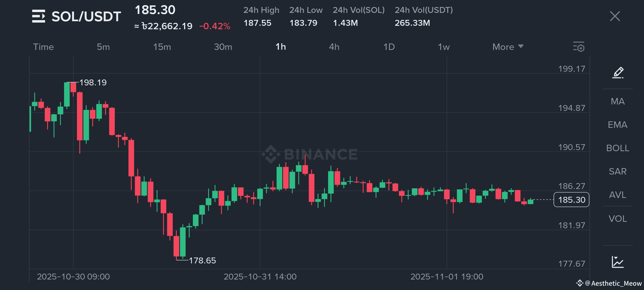Select the 4h interval tab
Viewport: 644px width, 290px height.
[x=334, y=47]
